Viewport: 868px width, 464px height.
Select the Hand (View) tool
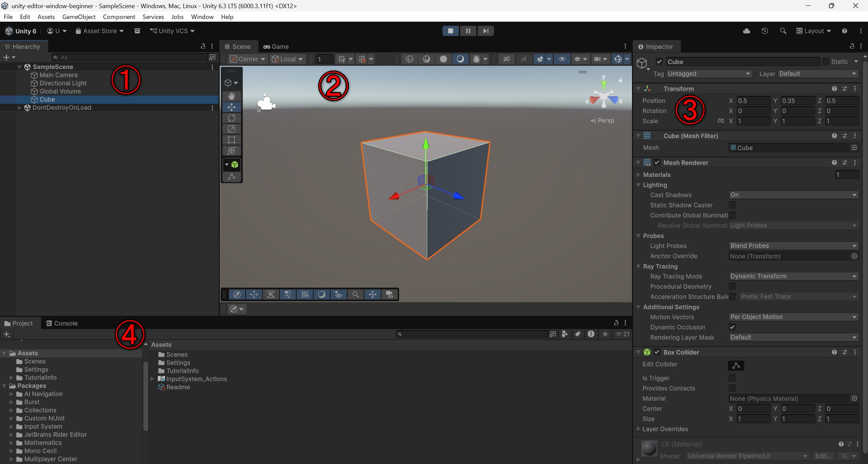pos(232,96)
